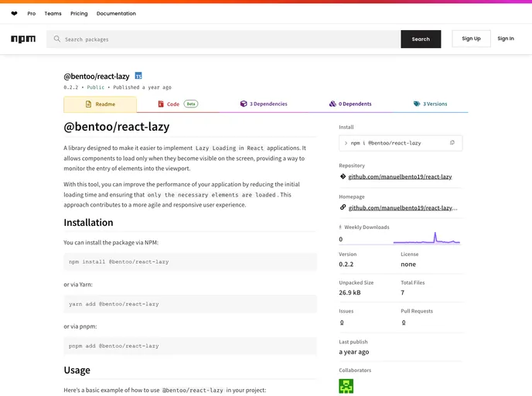Click the Readme file icon

(89, 104)
